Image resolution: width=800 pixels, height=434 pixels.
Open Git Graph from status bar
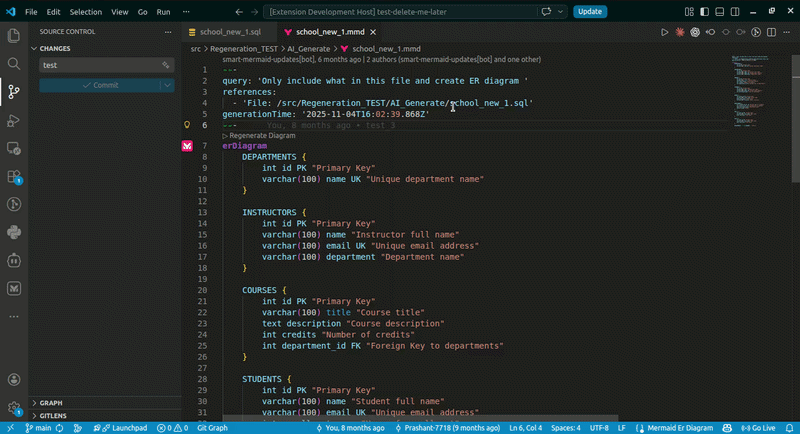tap(212, 428)
